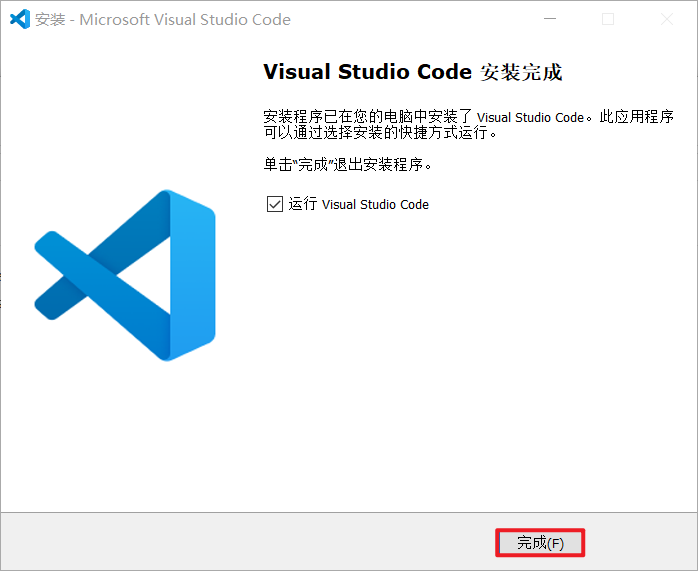
Task: Click the paragraph starting '安装程序已在您的电脑中安装了'
Action: pyautogui.click(x=468, y=125)
